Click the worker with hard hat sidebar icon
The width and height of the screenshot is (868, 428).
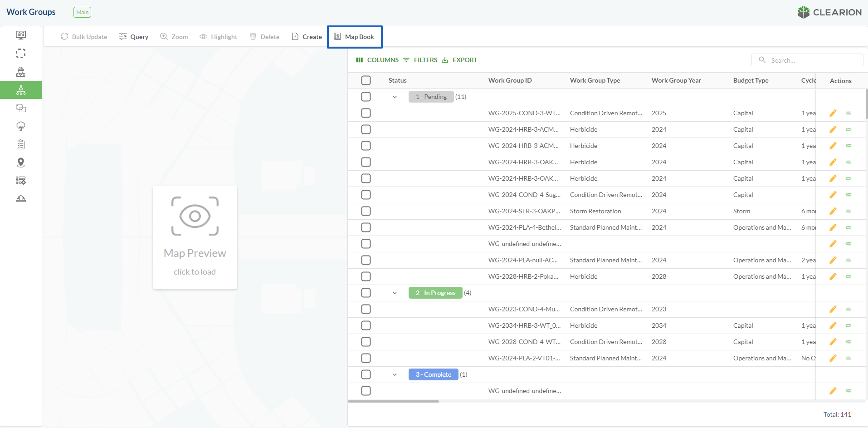click(x=21, y=72)
